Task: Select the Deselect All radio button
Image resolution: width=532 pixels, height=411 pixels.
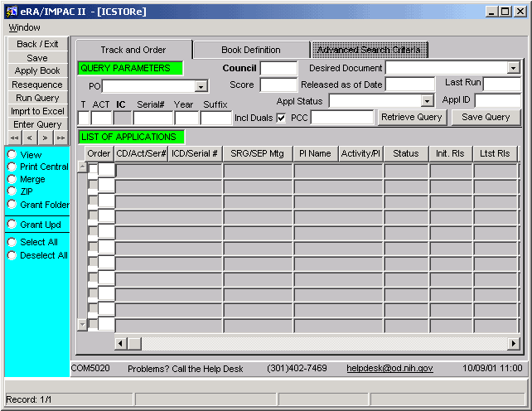Action: coord(12,255)
